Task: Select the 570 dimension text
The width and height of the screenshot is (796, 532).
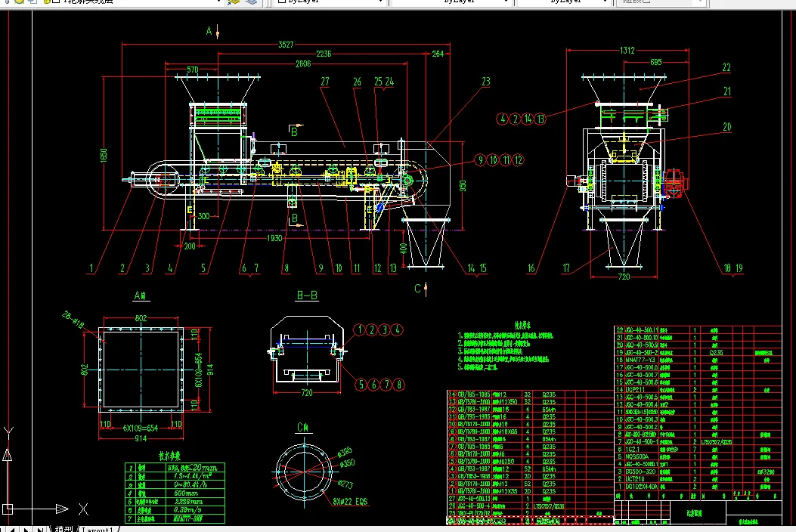Action: click(193, 70)
